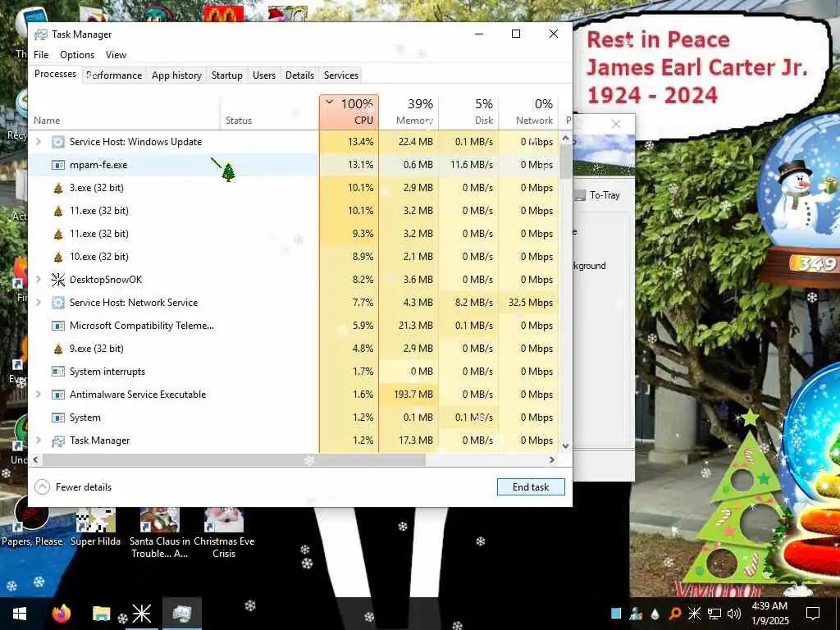Screen dimensions: 840x630
Task: Click the 3.exe Christmas tree icon
Action: click(x=58, y=188)
